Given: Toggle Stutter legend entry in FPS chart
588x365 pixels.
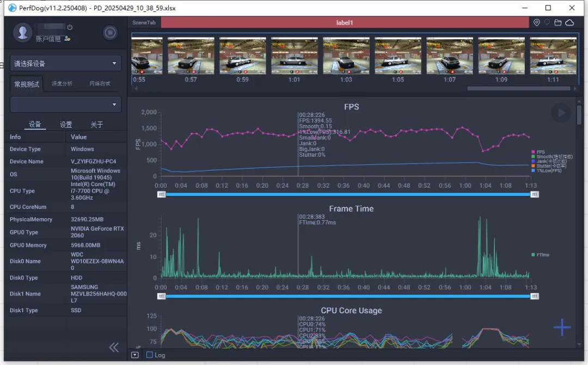Looking at the screenshot, I should point(549,166).
